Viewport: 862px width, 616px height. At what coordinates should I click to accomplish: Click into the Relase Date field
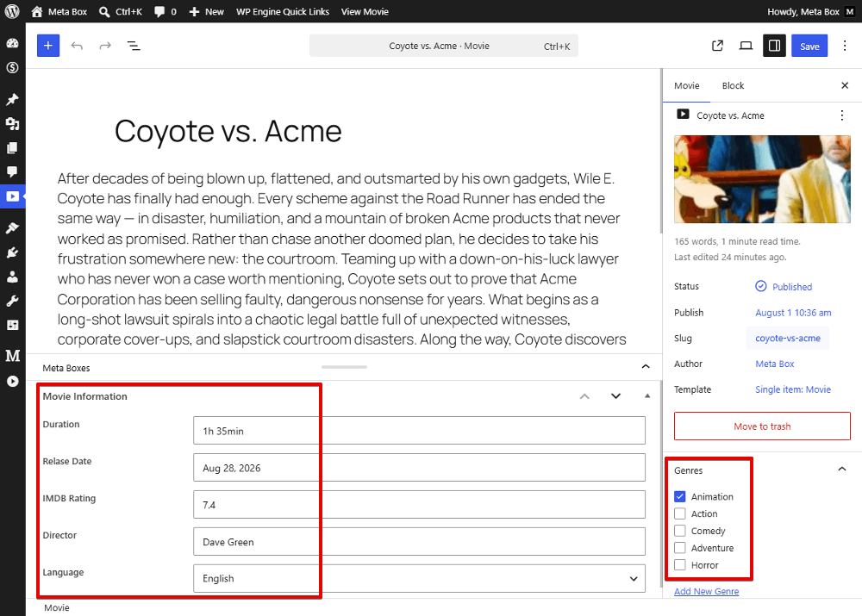pos(419,468)
